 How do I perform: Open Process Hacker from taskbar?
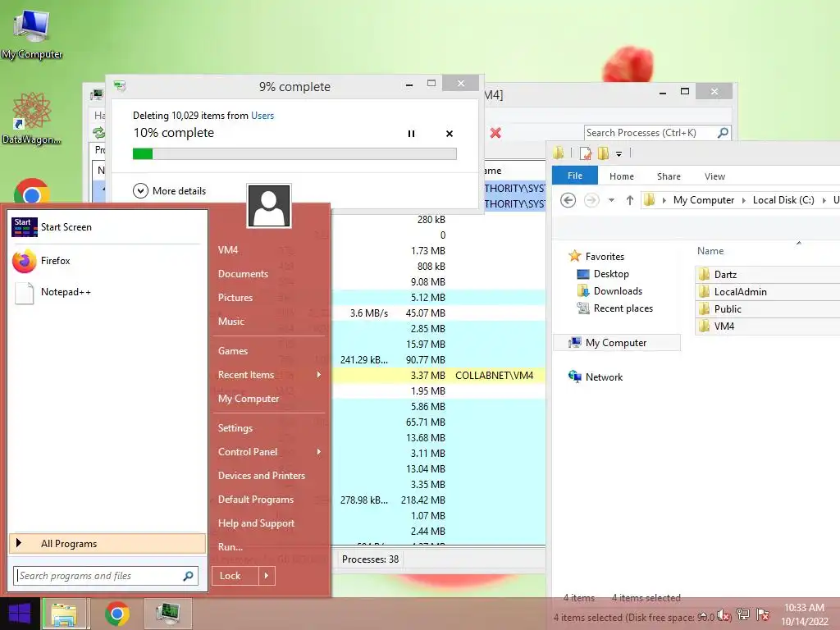pyautogui.click(x=167, y=614)
